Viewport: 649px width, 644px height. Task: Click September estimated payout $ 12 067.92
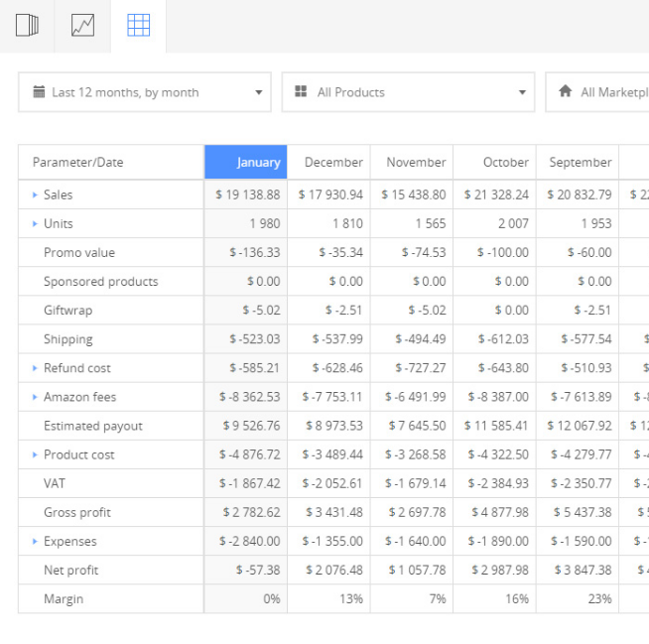[x=580, y=426]
